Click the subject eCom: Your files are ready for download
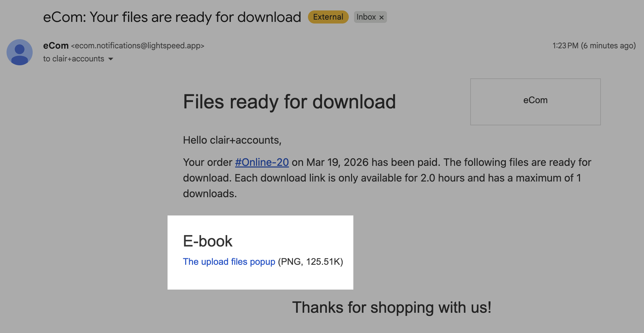The width and height of the screenshot is (644, 333). click(172, 17)
